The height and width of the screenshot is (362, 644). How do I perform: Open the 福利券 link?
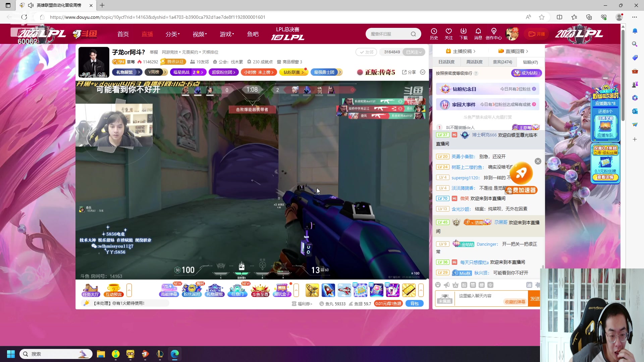pyautogui.click(x=302, y=304)
